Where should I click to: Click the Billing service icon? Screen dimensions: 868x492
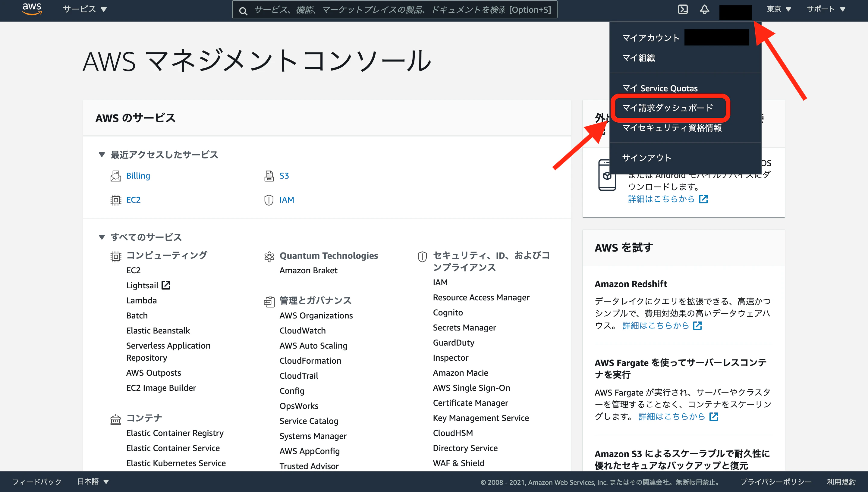coord(116,176)
